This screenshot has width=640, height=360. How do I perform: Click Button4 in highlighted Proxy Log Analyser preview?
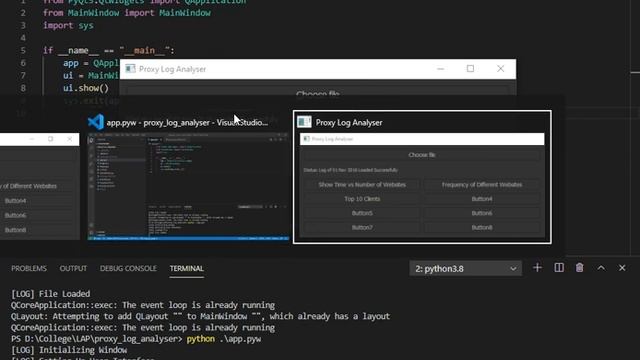(482, 199)
